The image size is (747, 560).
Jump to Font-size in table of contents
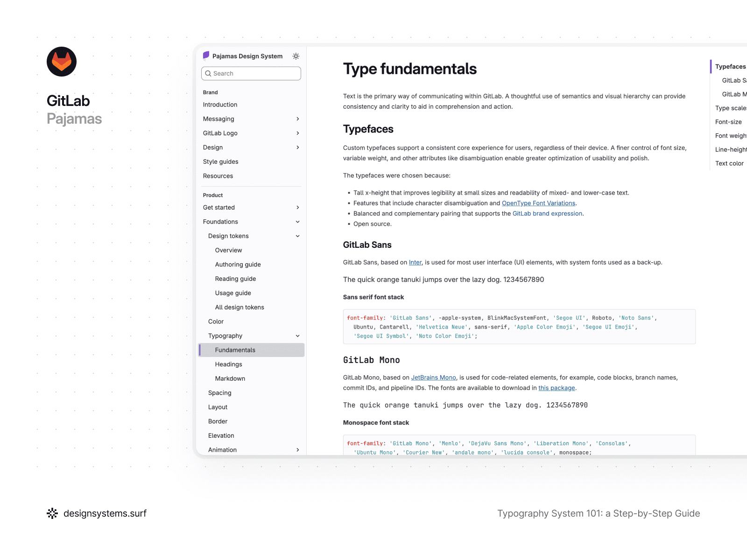click(x=728, y=122)
